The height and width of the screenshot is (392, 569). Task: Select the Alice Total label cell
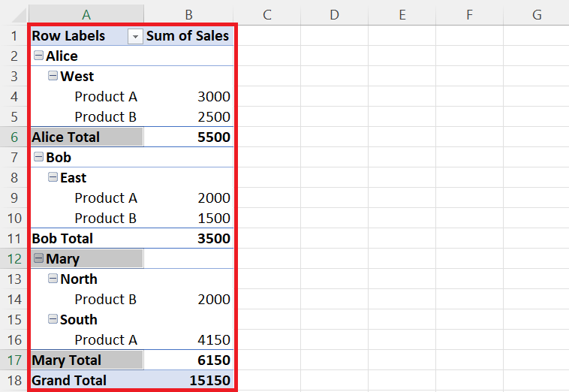coord(86,137)
